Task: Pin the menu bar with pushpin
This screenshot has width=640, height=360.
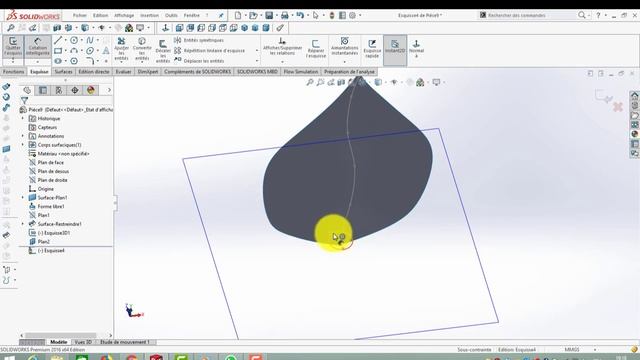Action: (x=221, y=15)
